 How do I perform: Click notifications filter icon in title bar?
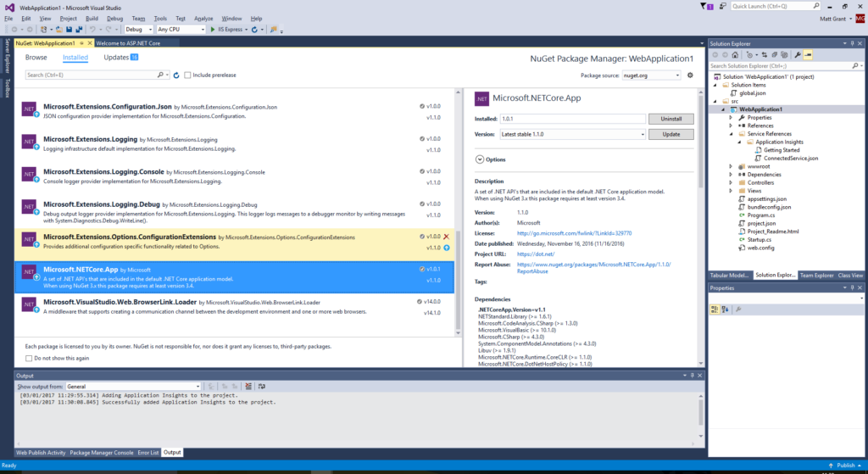point(706,6)
